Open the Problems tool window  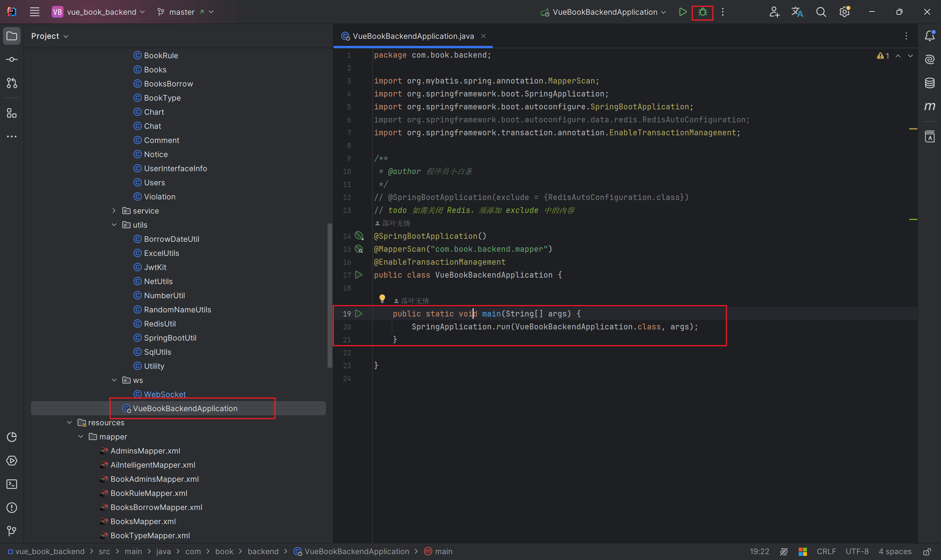[12, 508]
